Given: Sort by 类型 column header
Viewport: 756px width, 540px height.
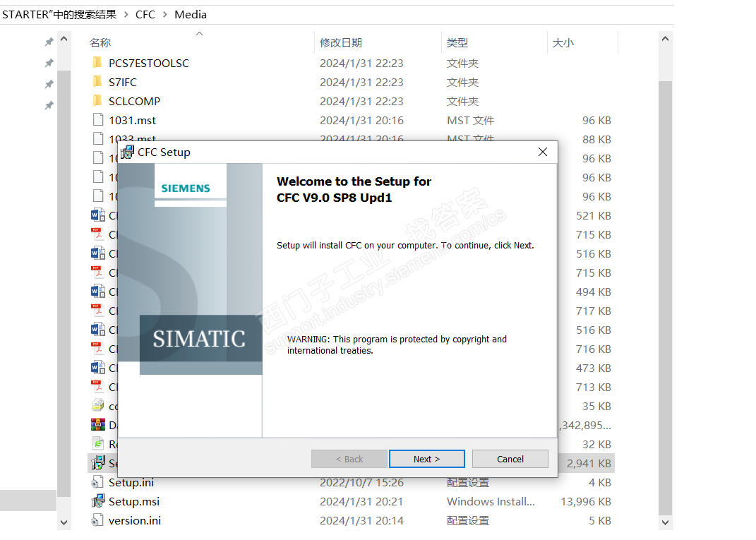Looking at the screenshot, I should tap(457, 42).
